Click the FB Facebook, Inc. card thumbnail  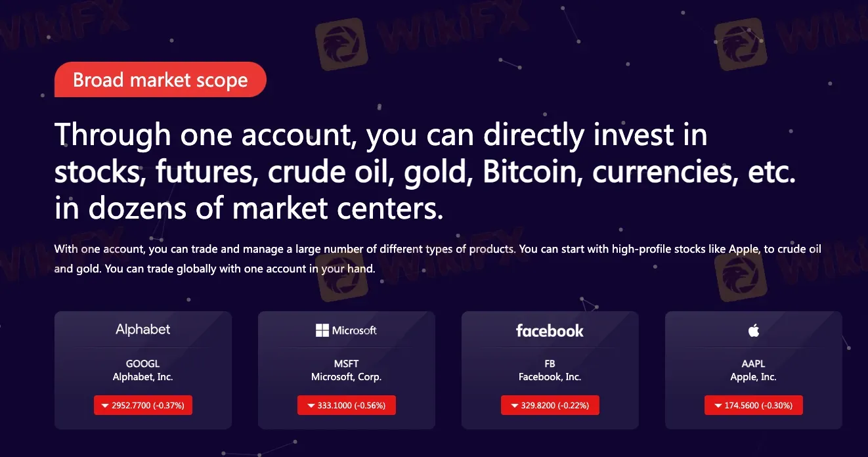pyautogui.click(x=550, y=370)
